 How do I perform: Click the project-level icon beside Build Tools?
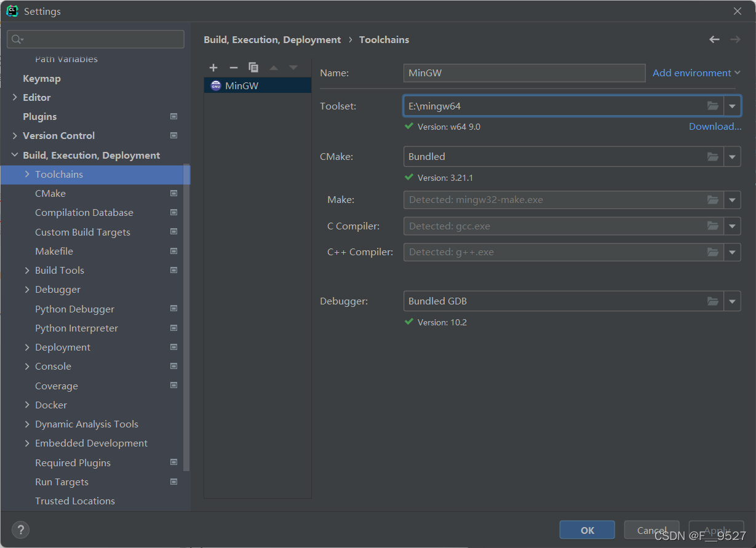coord(174,270)
